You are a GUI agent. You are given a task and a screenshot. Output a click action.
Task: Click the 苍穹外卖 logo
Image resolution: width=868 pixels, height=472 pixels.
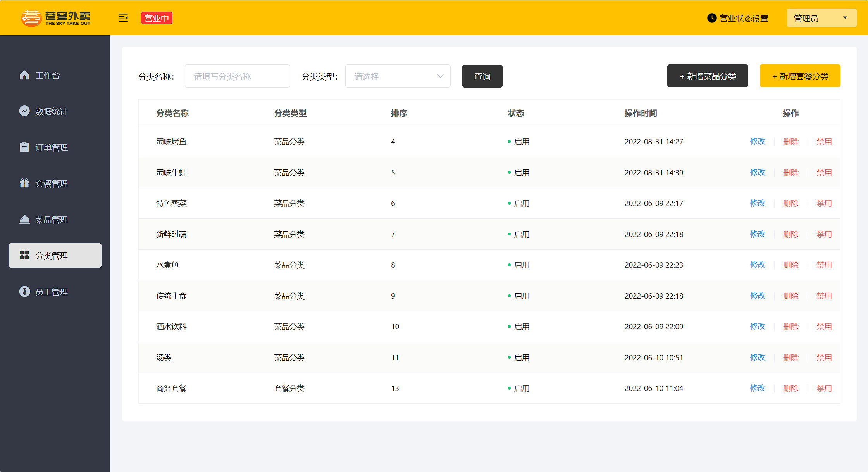coord(56,18)
